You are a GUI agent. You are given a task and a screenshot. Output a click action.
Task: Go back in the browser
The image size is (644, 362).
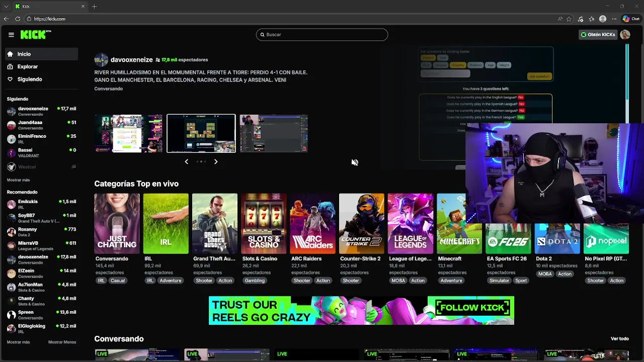click(6, 19)
